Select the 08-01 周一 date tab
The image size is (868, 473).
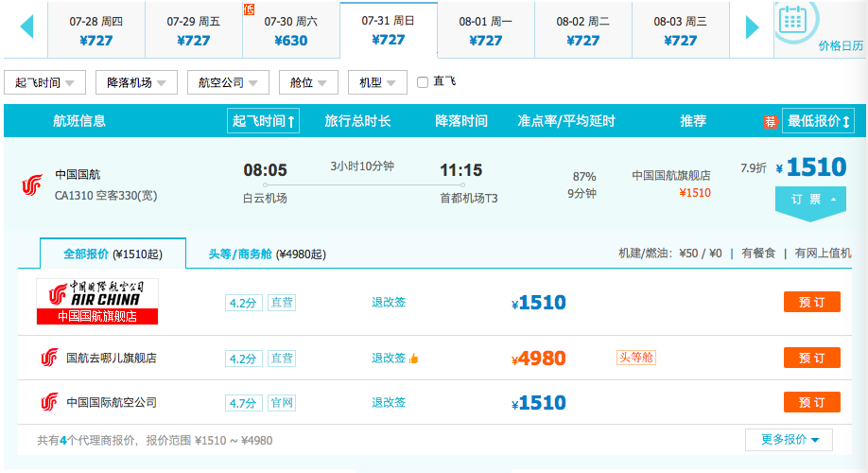(486, 30)
